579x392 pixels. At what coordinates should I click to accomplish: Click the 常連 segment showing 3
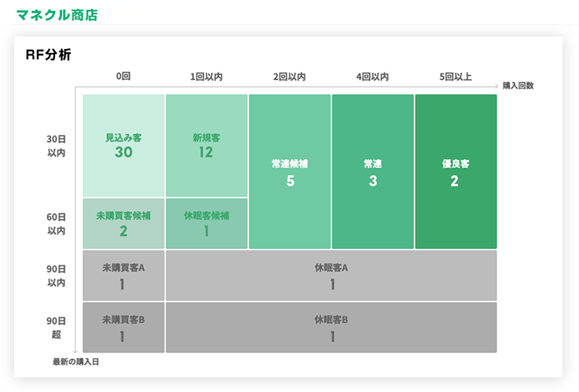coord(372,172)
